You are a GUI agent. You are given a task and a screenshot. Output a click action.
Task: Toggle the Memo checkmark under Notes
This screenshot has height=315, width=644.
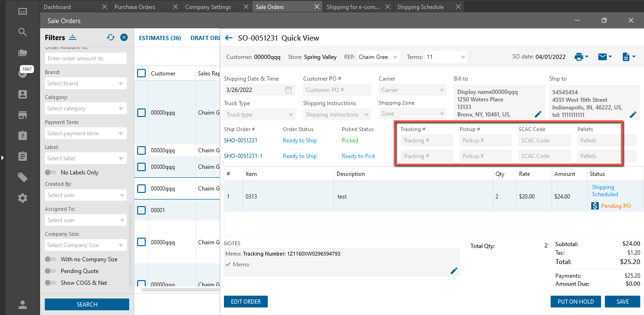(x=228, y=265)
